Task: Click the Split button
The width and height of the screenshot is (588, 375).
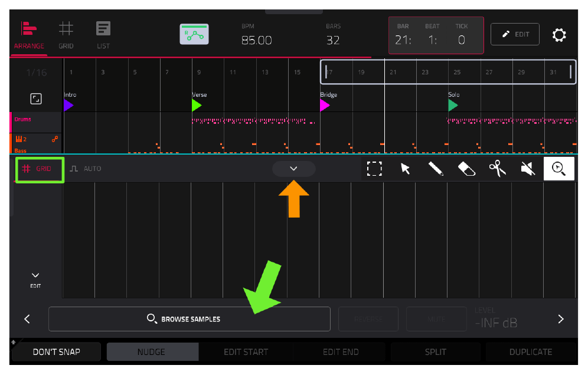Action: tap(435, 352)
